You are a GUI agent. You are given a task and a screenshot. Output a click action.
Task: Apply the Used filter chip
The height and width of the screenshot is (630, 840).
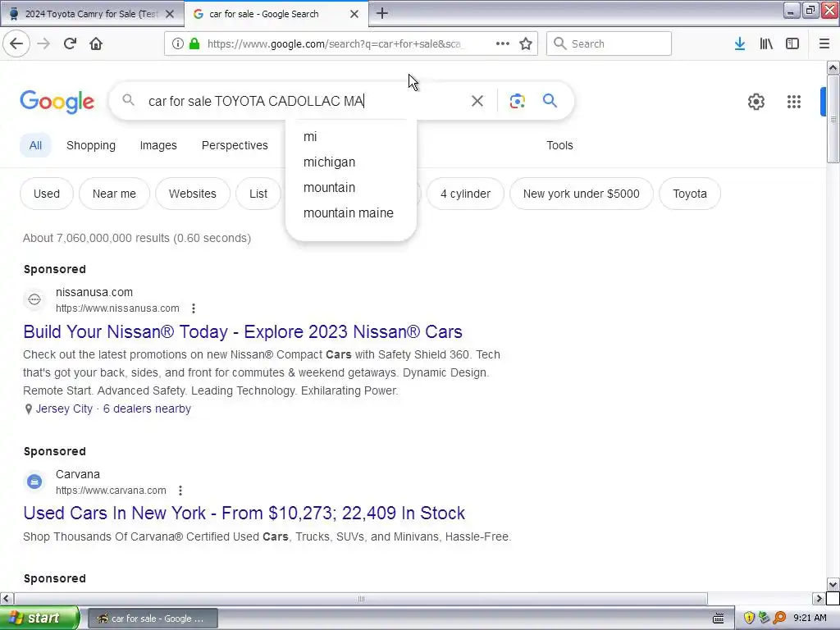47,194
